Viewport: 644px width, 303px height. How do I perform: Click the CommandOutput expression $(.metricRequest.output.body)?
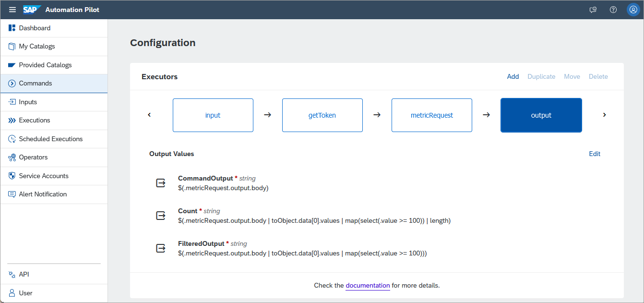pyautogui.click(x=223, y=188)
